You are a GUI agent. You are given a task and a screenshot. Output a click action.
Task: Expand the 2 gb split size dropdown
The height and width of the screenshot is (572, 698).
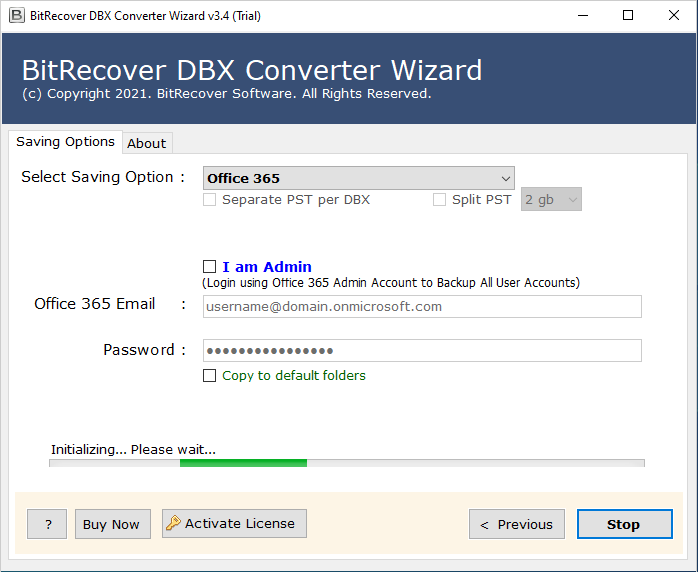coord(551,200)
